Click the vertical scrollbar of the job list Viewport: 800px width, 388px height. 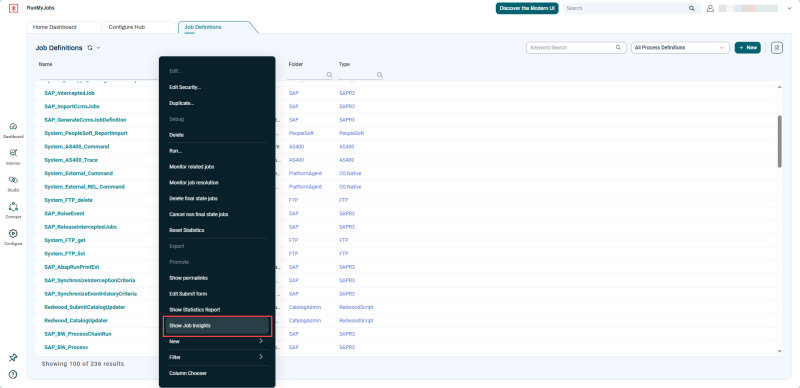(780, 141)
